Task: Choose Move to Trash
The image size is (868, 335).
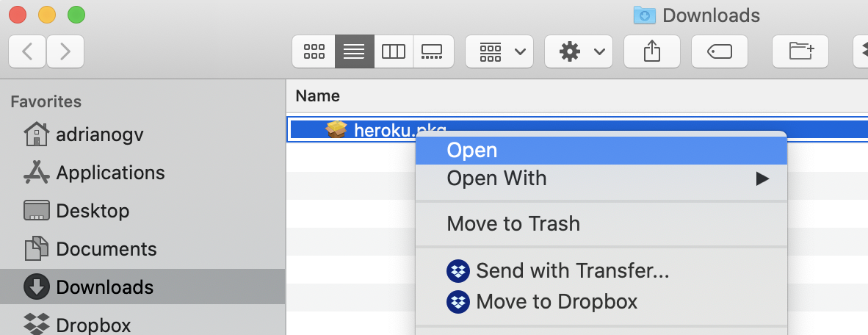Action: [601, 224]
